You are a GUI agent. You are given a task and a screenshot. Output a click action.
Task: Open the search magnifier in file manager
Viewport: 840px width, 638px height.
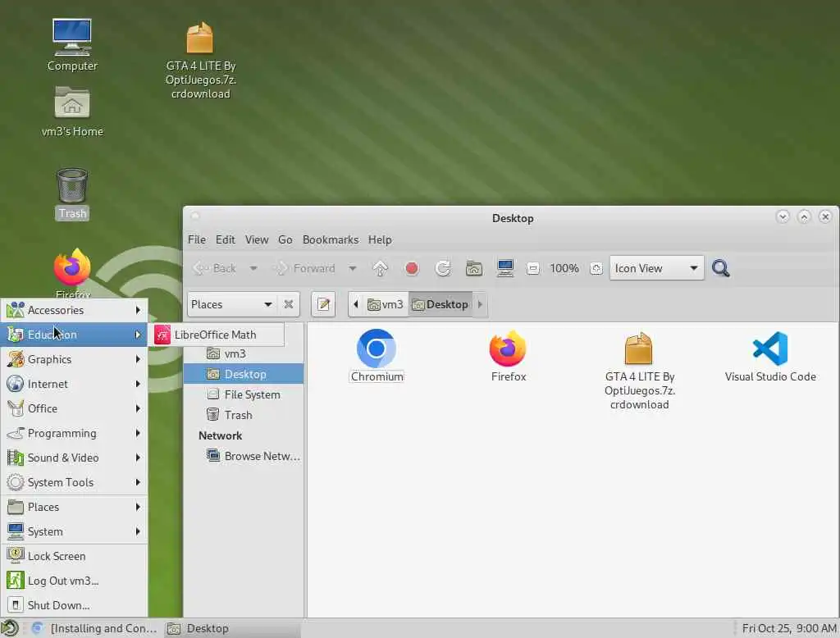pyautogui.click(x=720, y=268)
